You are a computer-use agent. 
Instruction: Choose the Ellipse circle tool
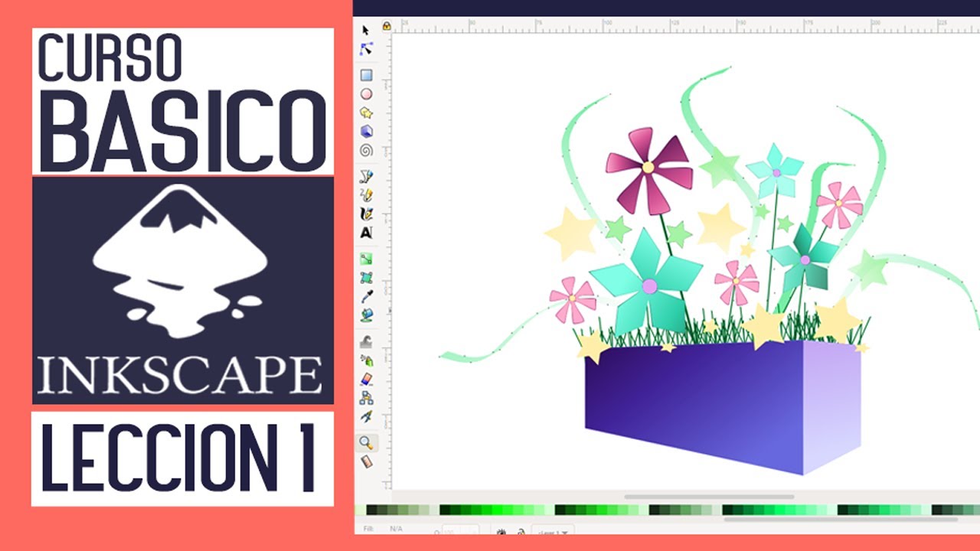(366, 94)
